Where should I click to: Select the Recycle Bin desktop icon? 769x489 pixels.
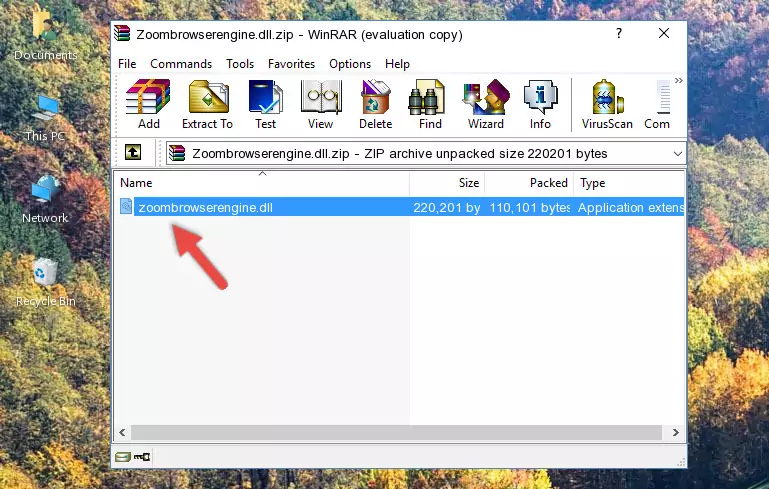(46, 283)
